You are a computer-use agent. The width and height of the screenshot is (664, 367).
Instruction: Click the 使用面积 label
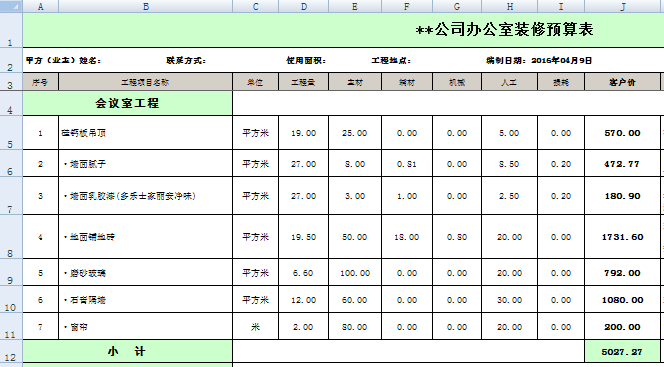[x=306, y=61]
